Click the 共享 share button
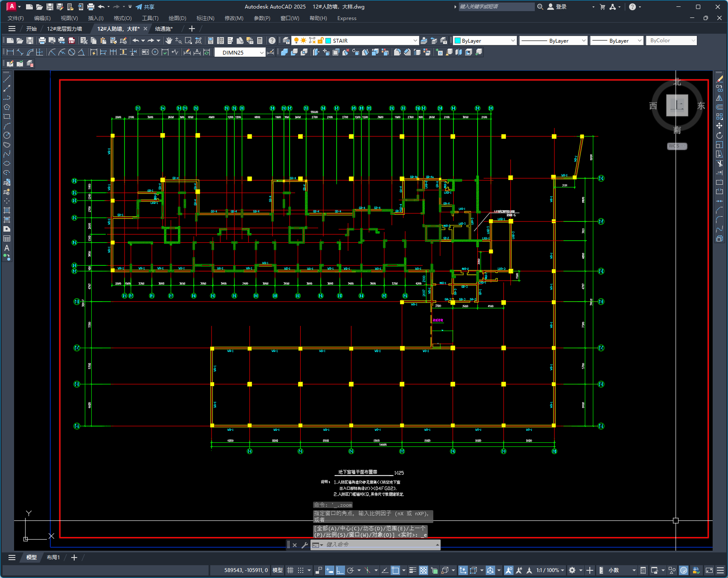 click(x=145, y=7)
